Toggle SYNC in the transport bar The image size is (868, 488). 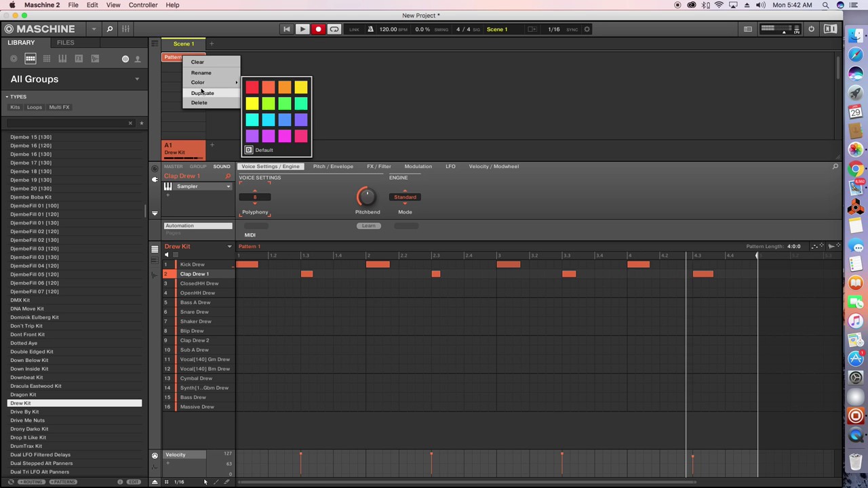[572, 29]
